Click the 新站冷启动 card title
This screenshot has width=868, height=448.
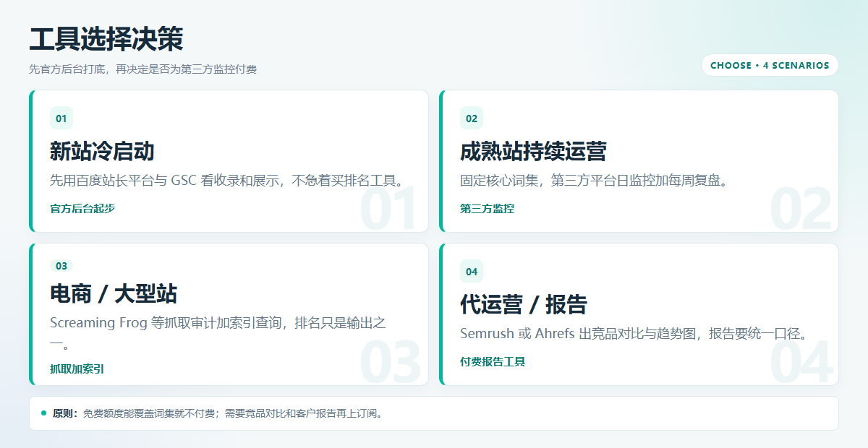(x=102, y=152)
